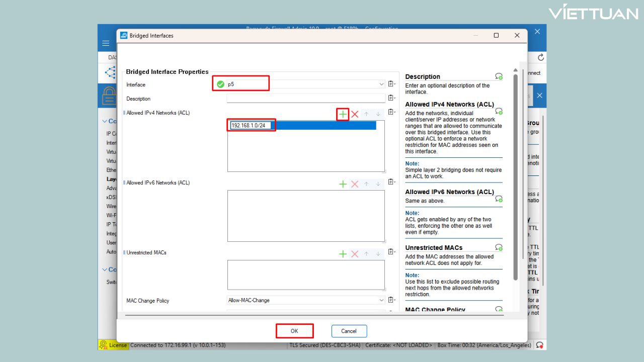Open the Interface dropdown showing p5
644x362 pixels.
381,84
